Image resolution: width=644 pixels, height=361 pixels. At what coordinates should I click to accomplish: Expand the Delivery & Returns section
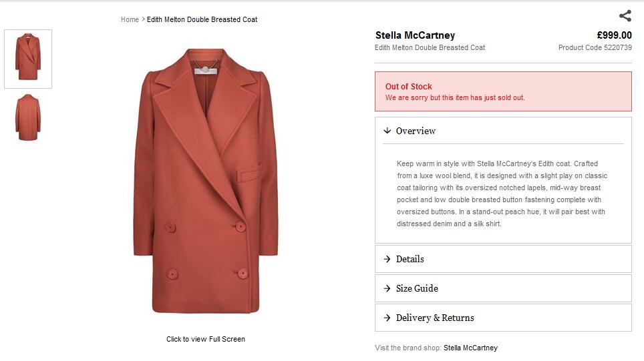[435, 318]
